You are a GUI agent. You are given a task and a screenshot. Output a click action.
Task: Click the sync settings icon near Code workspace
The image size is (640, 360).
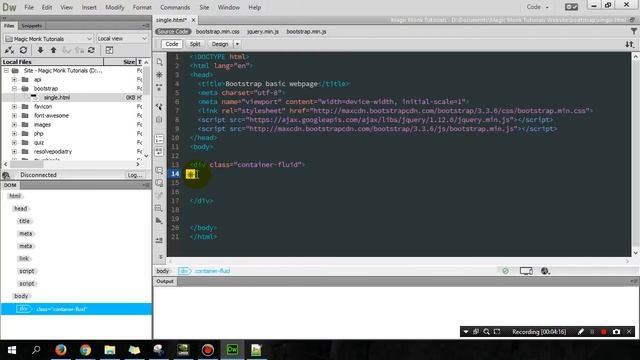(571, 7)
